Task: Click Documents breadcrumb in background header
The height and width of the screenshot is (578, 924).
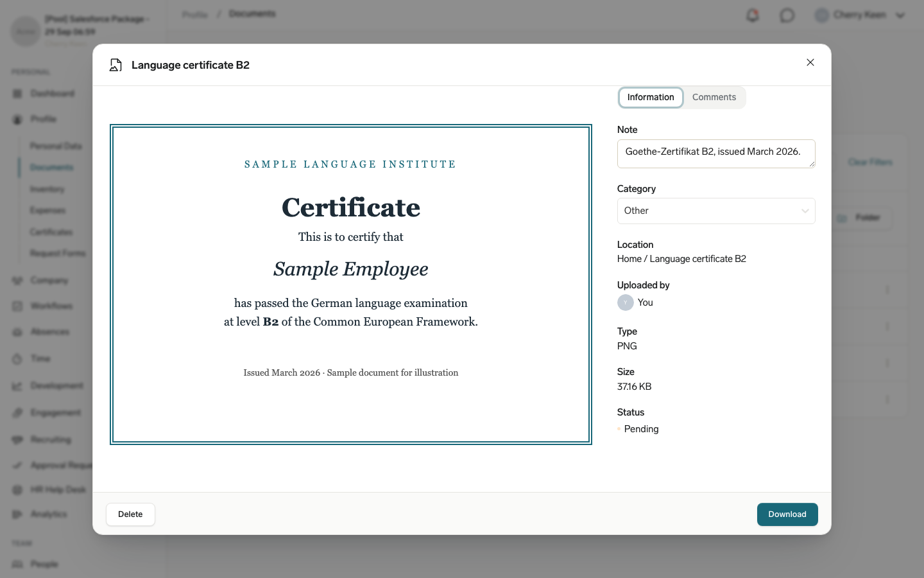Action: point(252,14)
